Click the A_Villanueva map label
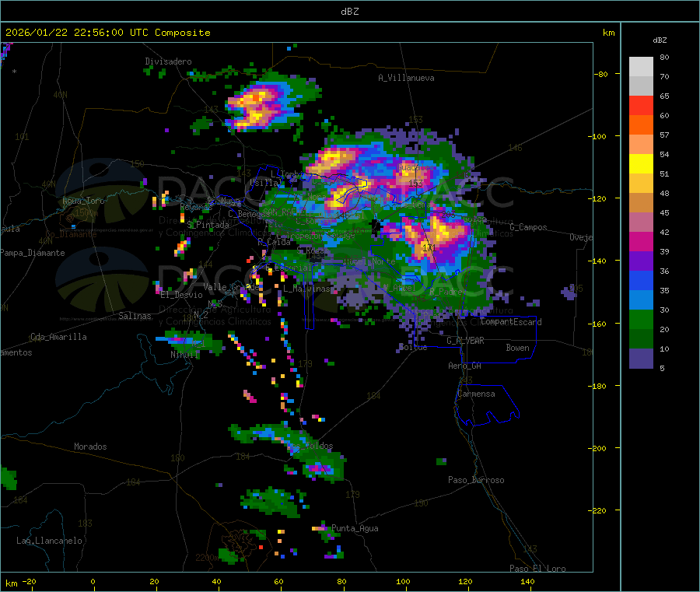Screen dimensions: 700x592 pos(406,78)
